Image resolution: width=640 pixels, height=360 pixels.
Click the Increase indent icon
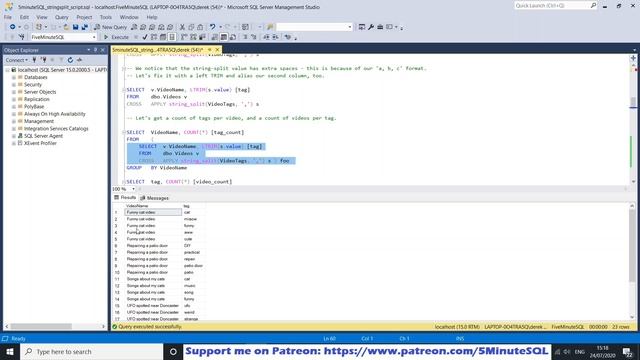[x=275, y=37]
